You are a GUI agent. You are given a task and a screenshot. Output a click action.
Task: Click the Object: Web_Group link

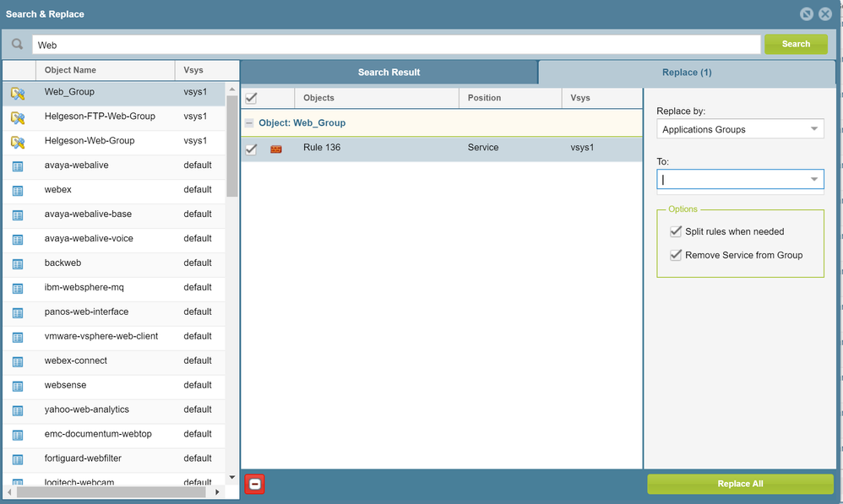click(302, 123)
